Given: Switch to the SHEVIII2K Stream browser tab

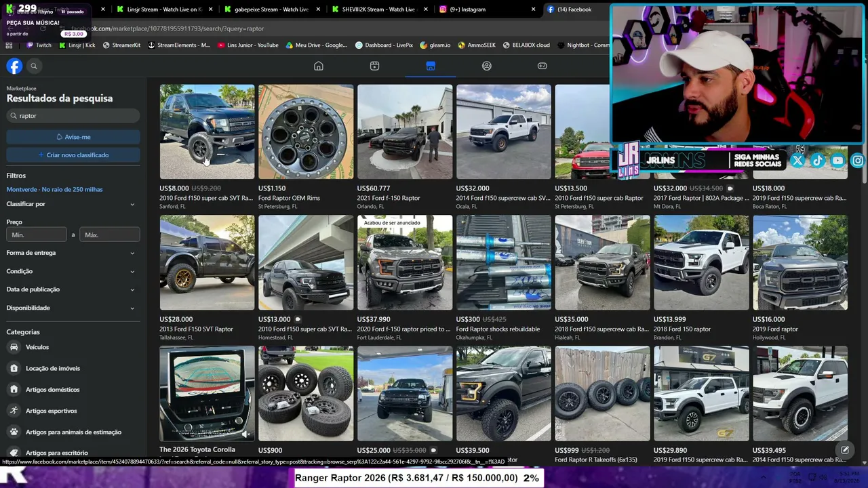Looking at the screenshot, I should [378, 9].
